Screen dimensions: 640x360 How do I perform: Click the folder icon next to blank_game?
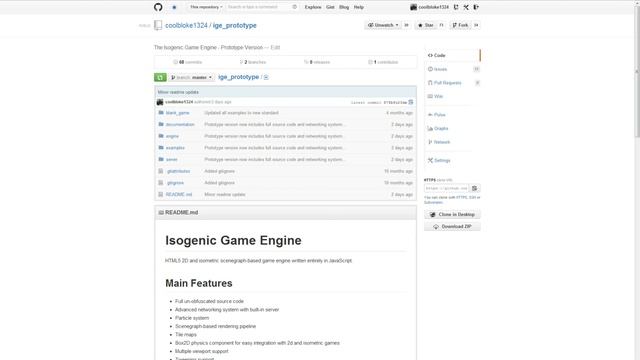pyautogui.click(x=161, y=113)
